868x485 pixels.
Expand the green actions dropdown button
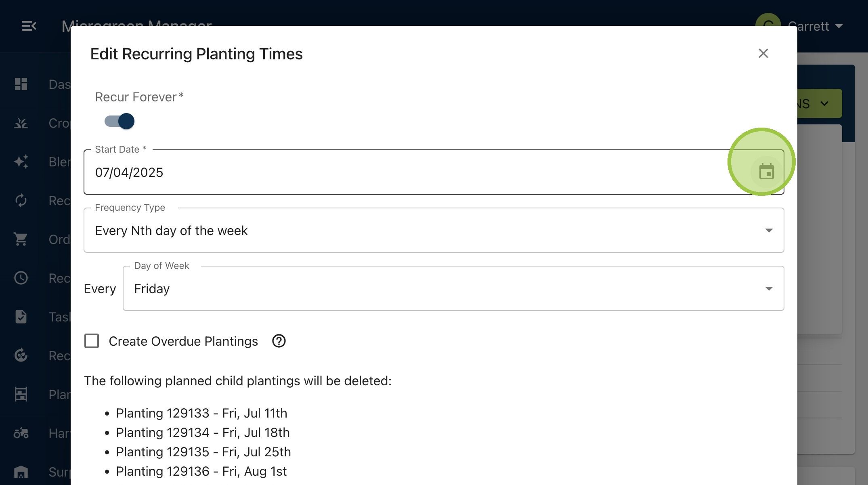[x=820, y=103]
